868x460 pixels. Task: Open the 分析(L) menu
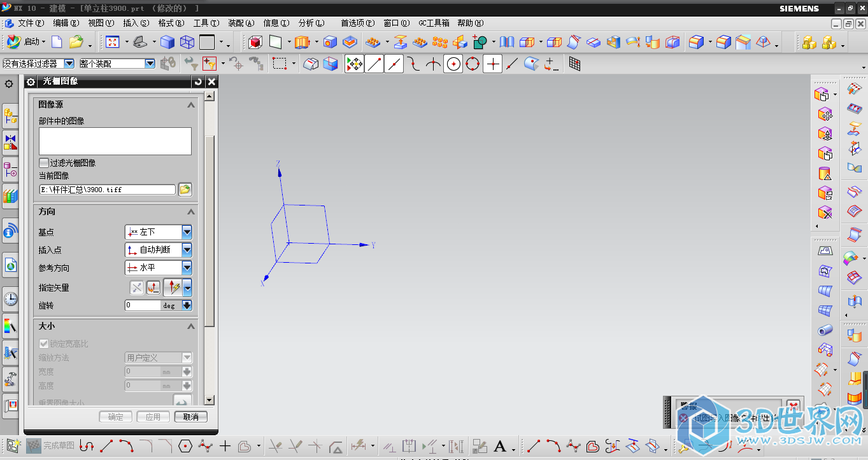click(x=311, y=23)
